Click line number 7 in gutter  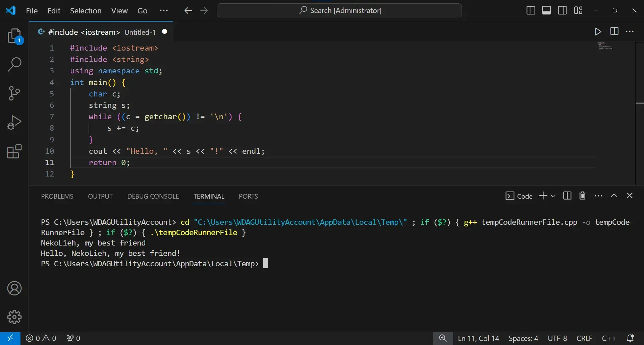(x=52, y=117)
